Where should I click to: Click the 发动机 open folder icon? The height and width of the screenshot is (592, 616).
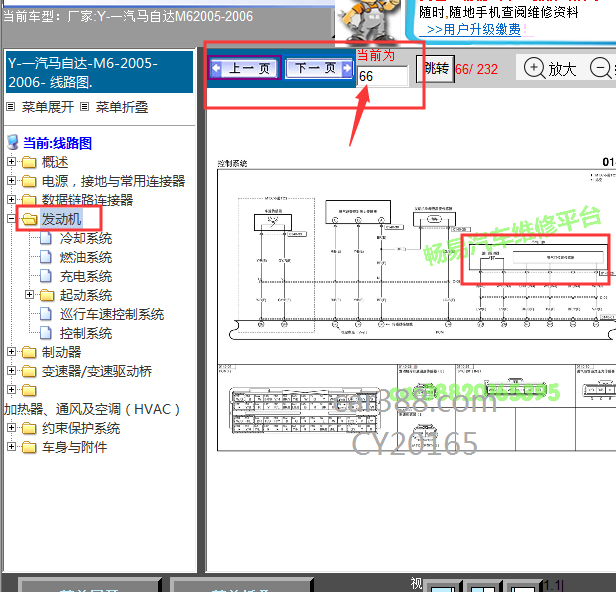click(29, 219)
